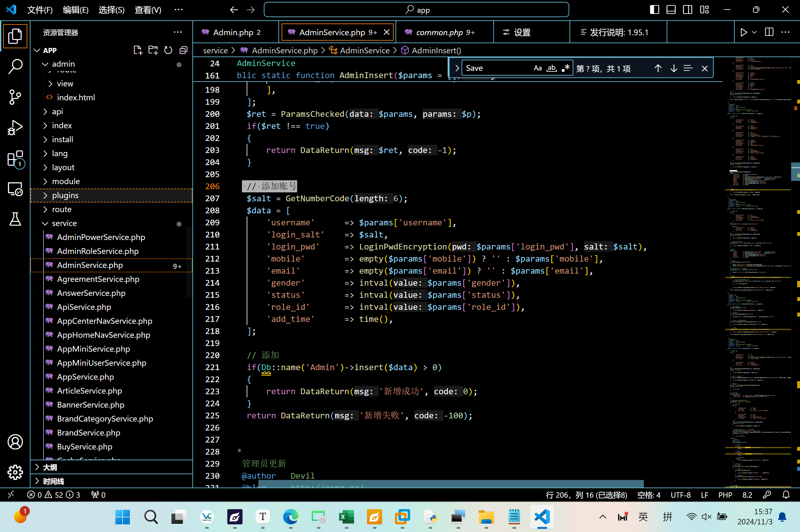Open the Extensions view
Viewport: 800px width, 532px height.
[x=15, y=159]
